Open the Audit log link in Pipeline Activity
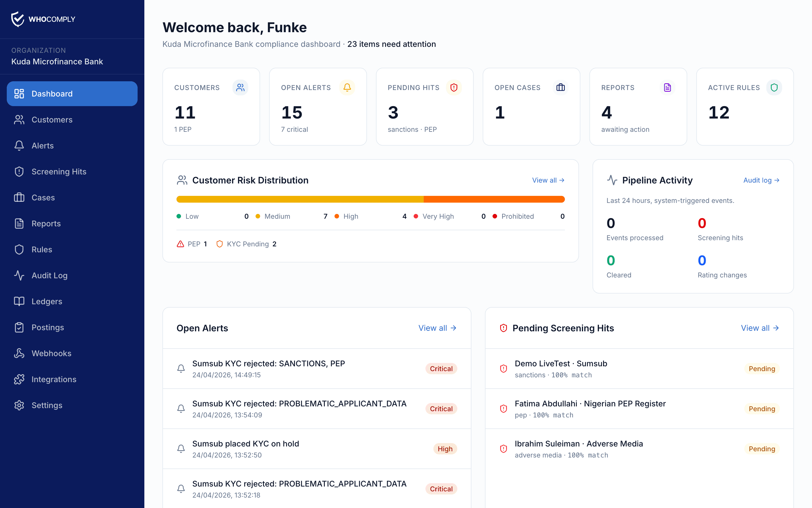812x508 pixels. (761, 180)
